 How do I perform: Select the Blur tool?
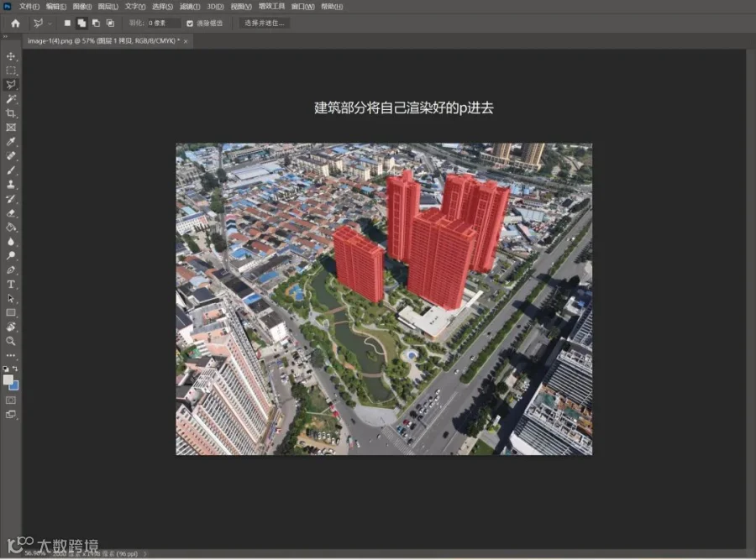coord(11,242)
